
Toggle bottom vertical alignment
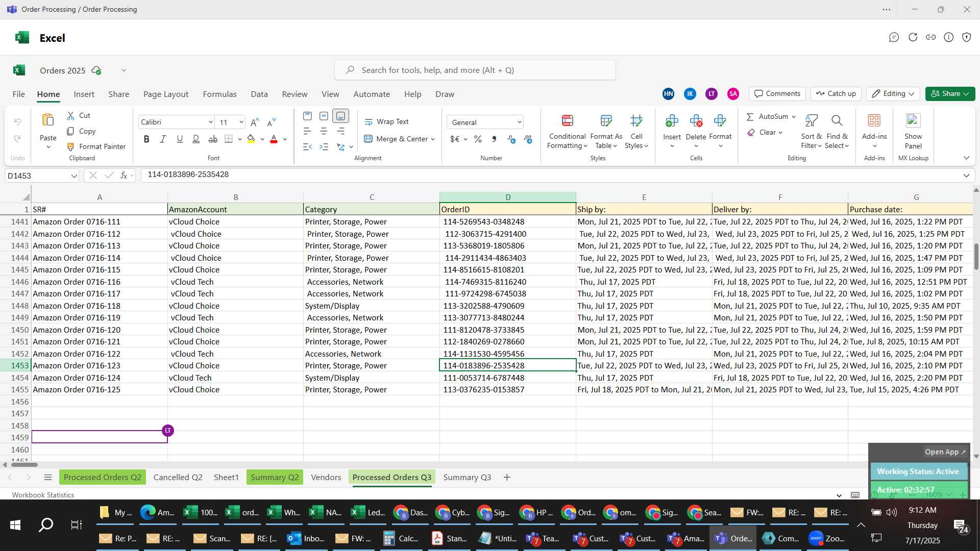pos(340,116)
